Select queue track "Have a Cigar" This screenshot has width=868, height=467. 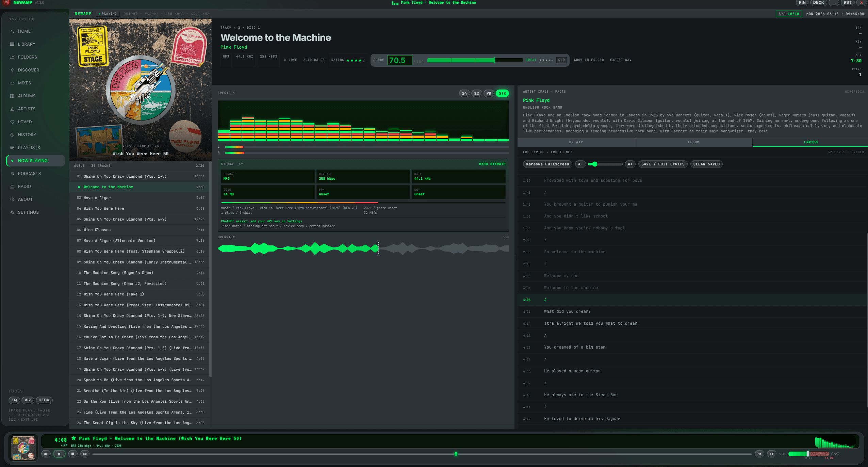(139, 198)
